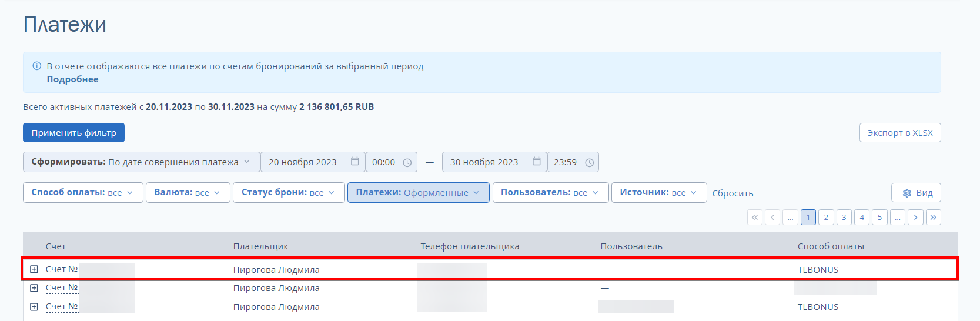980x321 pixels.
Task: Open Сформировать dropdown
Action: [x=141, y=162]
